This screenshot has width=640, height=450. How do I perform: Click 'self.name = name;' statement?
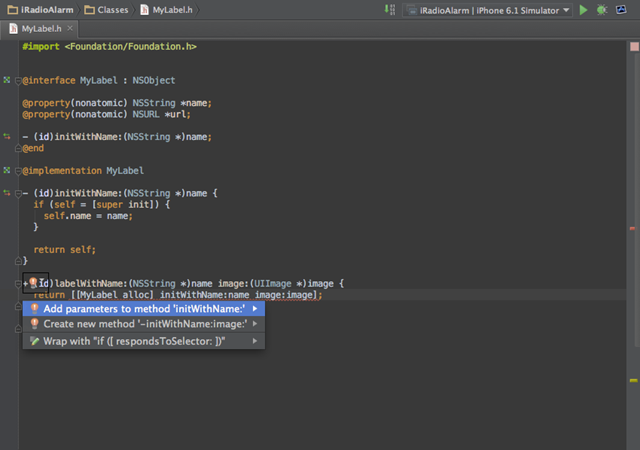coord(88,216)
